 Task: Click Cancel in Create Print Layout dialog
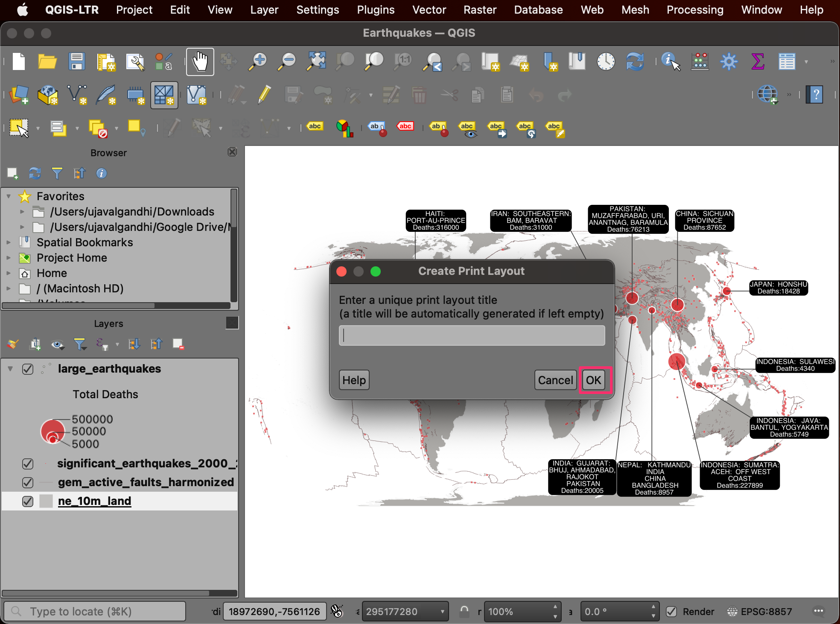click(x=555, y=380)
